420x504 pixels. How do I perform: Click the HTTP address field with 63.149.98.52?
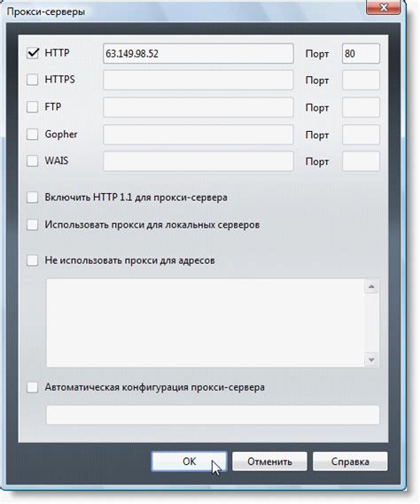[198, 53]
